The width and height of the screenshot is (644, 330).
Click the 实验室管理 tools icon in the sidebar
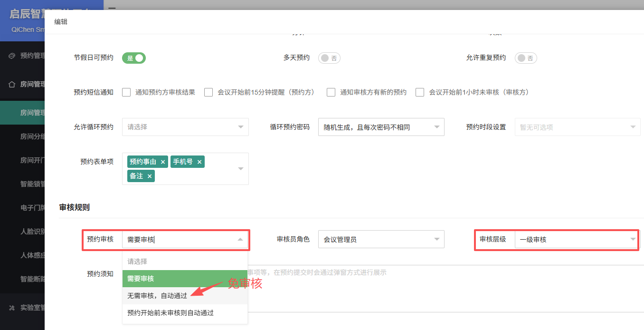[12, 308]
